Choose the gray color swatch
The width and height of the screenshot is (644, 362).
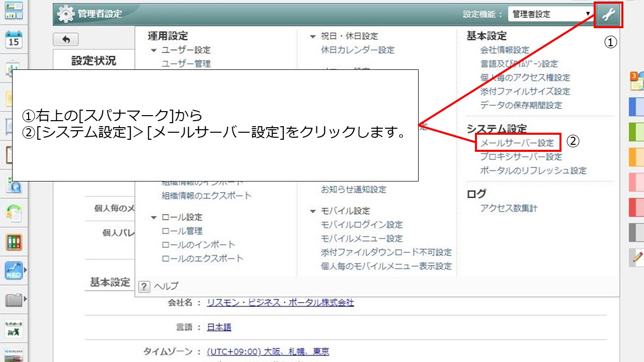637,232
